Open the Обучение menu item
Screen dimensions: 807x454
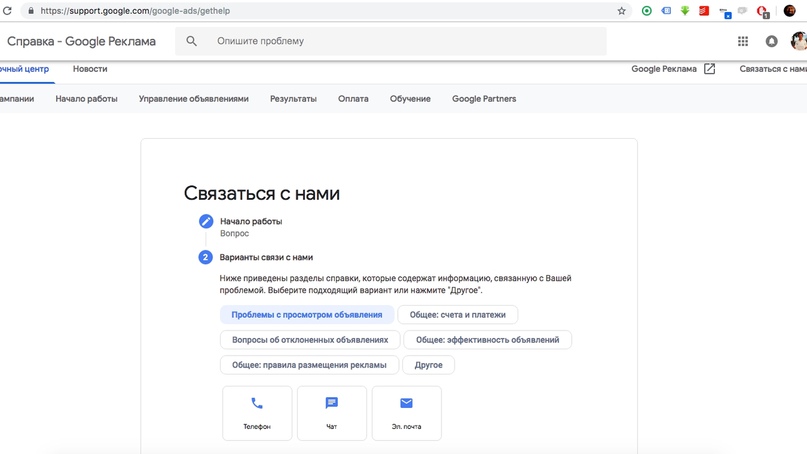(410, 99)
